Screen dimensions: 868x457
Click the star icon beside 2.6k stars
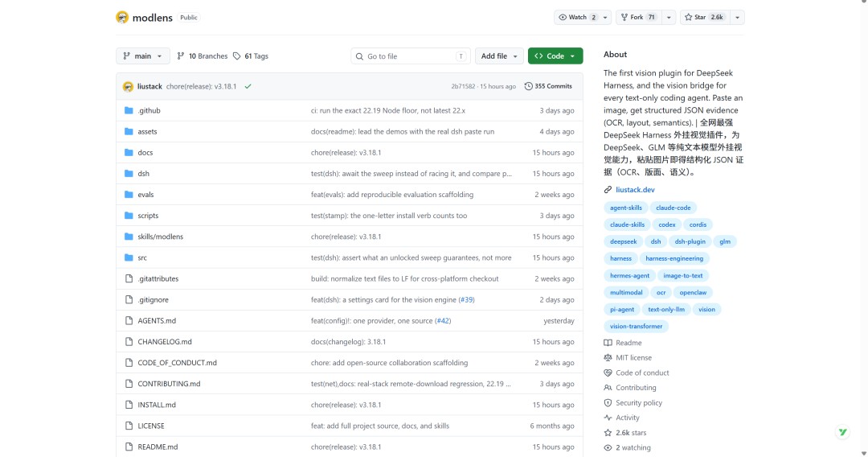[x=608, y=433]
